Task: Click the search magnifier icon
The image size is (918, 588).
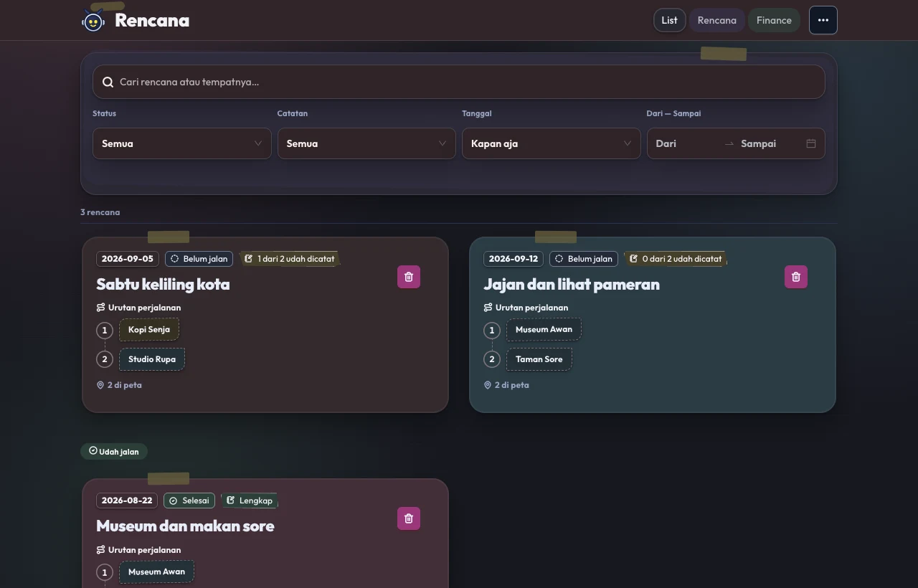Action: pyautogui.click(x=108, y=82)
